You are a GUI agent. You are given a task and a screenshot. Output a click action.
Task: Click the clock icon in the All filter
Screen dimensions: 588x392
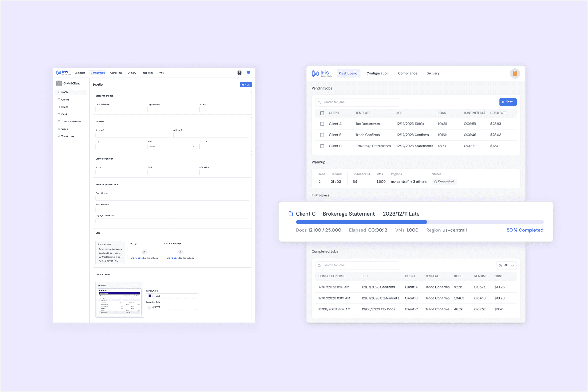[x=500, y=266]
